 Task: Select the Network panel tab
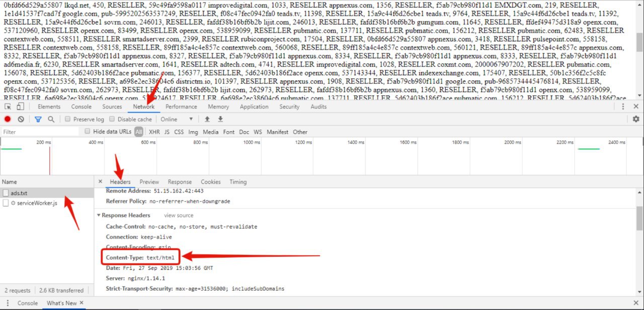(144, 107)
